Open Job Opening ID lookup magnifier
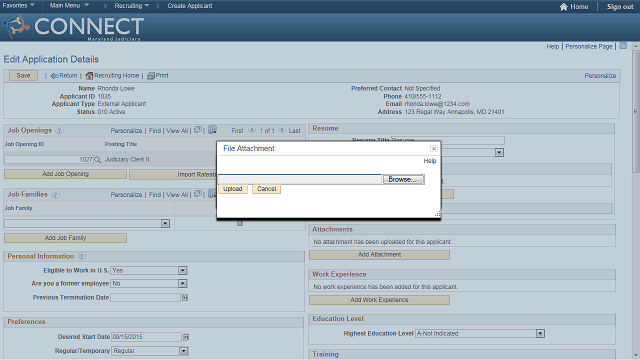640x360 pixels. [x=98, y=160]
